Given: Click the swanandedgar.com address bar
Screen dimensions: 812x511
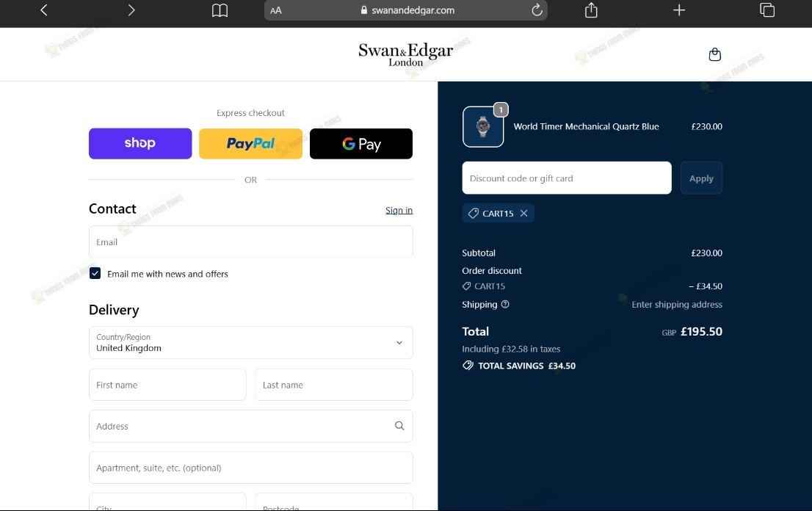Looking at the screenshot, I should pyautogui.click(x=405, y=10).
